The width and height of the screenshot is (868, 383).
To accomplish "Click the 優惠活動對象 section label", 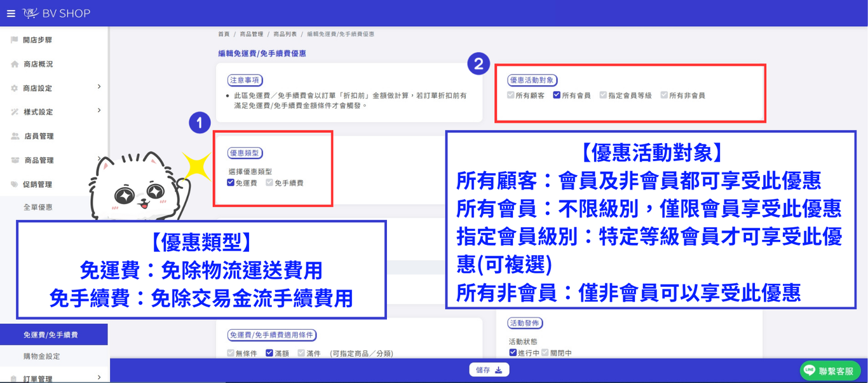I will (534, 80).
